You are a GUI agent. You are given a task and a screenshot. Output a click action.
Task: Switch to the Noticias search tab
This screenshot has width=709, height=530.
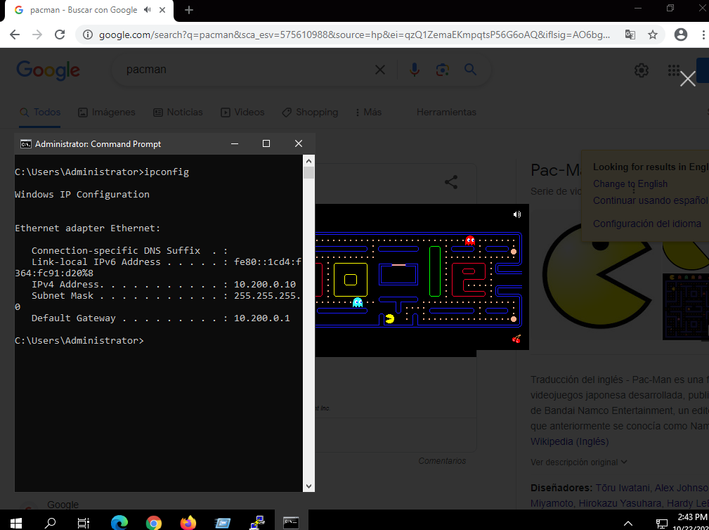click(x=177, y=112)
